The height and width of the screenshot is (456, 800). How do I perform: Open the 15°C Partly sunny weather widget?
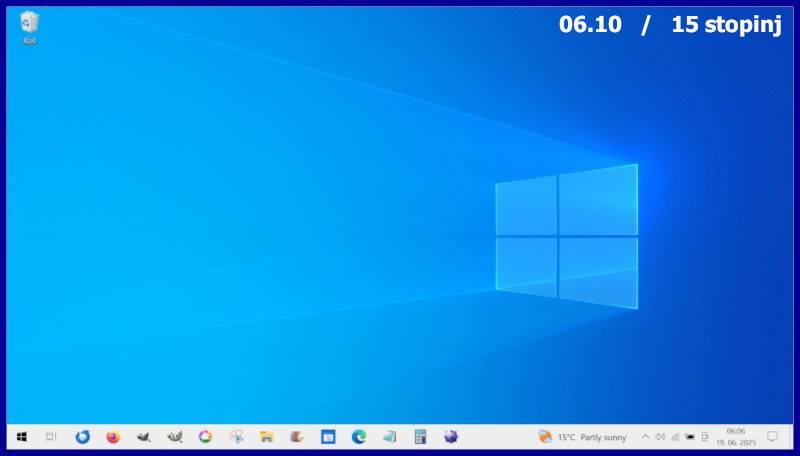click(582, 437)
